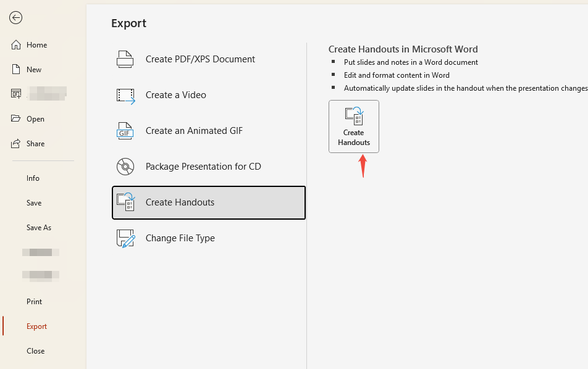The height and width of the screenshot is (369, 588).
Task: Click the Change File Type icon
Action: click(x=125, y=238)
